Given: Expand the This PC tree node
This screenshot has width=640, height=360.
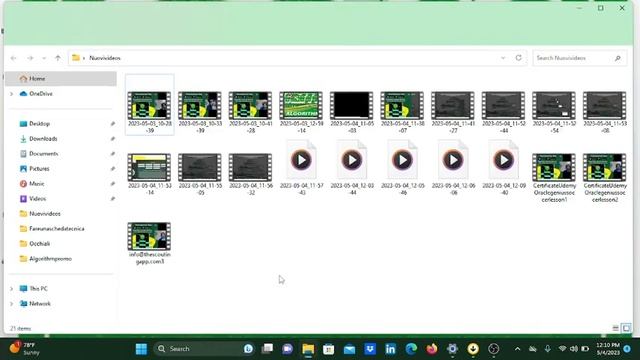Looking at the screenshot, I should tap(11, 289).
